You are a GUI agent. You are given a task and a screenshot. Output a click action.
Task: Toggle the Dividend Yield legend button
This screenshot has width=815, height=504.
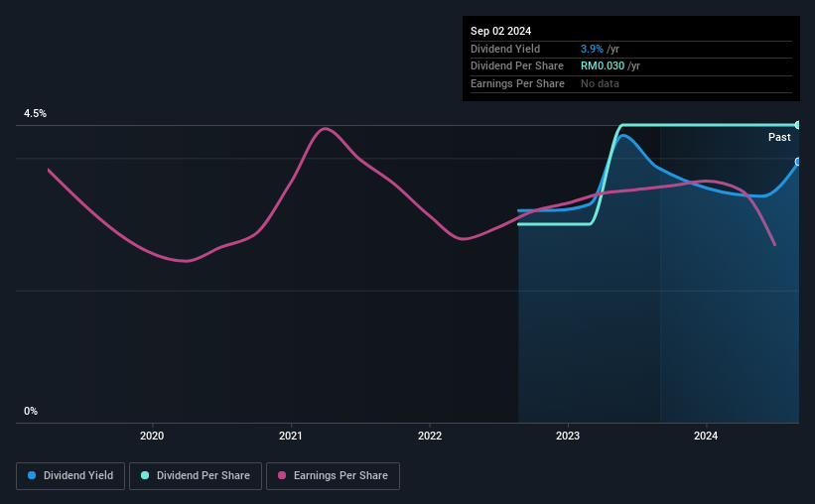tap(70, 476)
